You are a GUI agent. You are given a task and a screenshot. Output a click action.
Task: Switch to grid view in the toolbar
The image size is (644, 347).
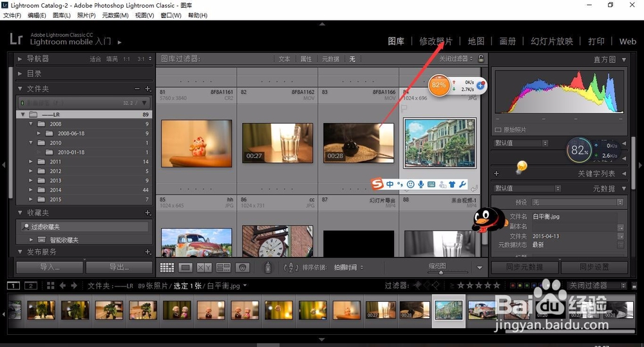[167, 268]
